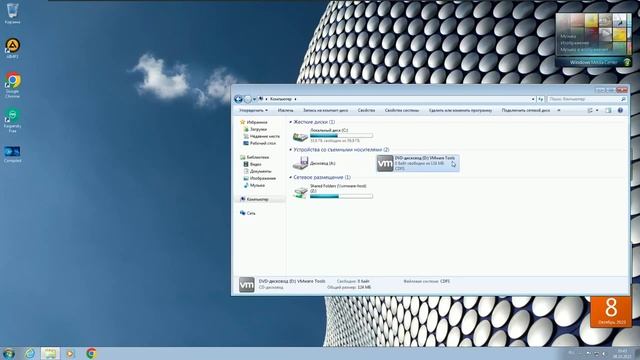The width and height of the screenshot is (640, 360).
Task: Select the Локальный диск (C:) drive icon
Action: pos(300,136)
